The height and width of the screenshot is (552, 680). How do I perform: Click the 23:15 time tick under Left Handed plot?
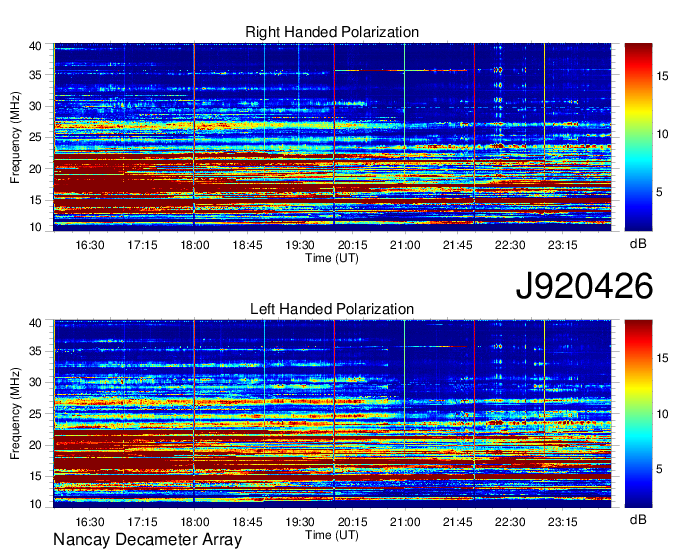coord(562,522)
